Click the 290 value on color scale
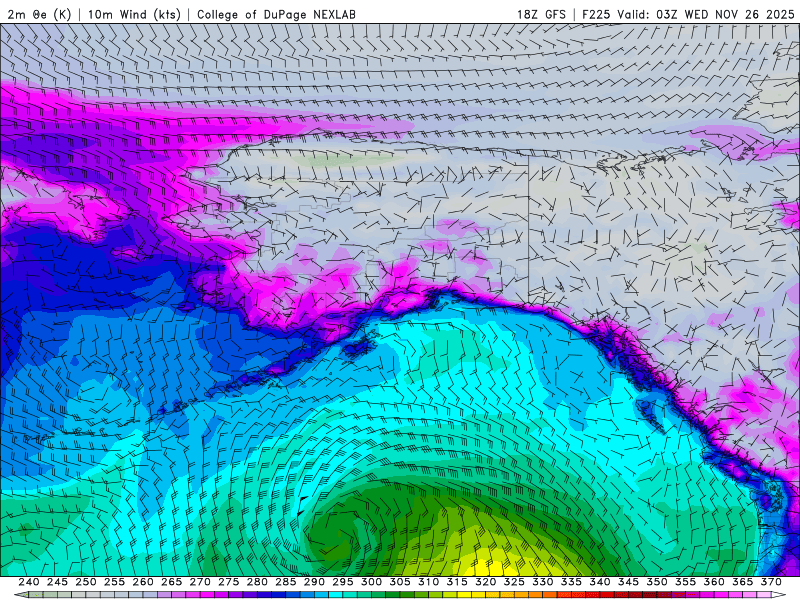Screen dimensions: 800x600 pos(314,582)
